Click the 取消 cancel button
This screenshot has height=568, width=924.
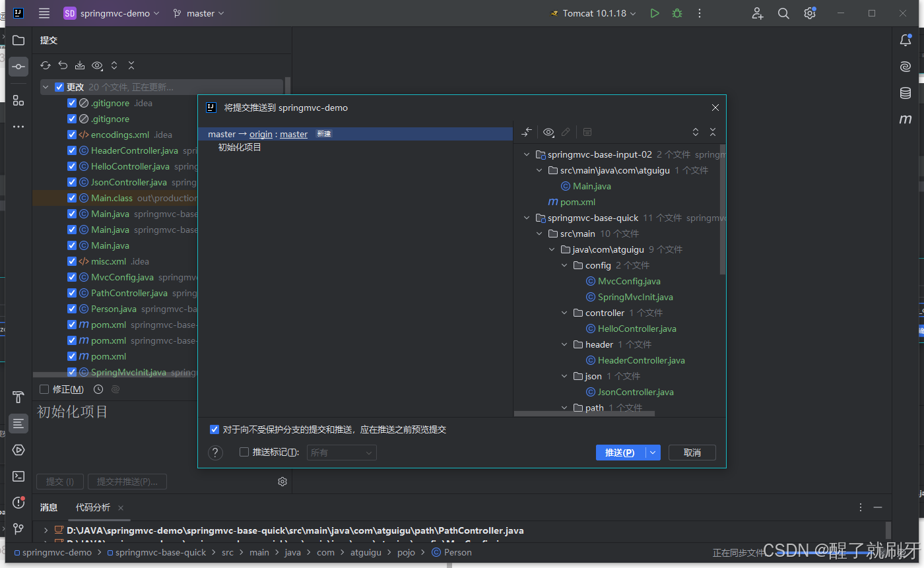tap(692, 453)
